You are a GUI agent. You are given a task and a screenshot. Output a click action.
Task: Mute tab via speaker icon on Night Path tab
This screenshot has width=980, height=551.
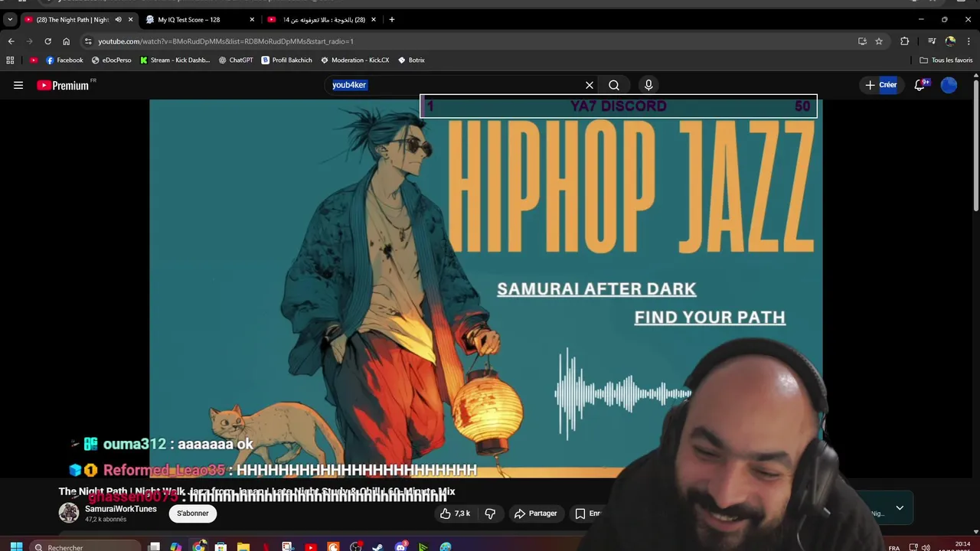[118, 20]
